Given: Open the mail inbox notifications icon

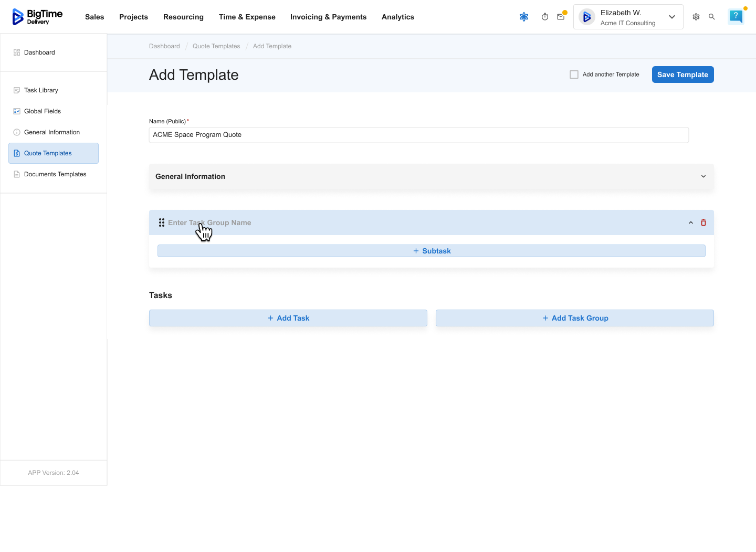Looking at the screenshot, I should click(x=561, y=17).
